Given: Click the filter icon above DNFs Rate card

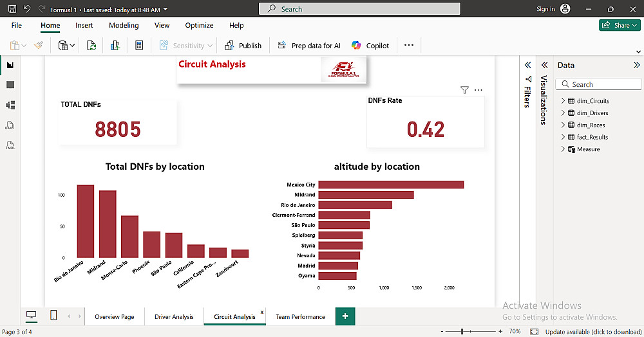Looking at the screenshot, I should tap(464, 90).
